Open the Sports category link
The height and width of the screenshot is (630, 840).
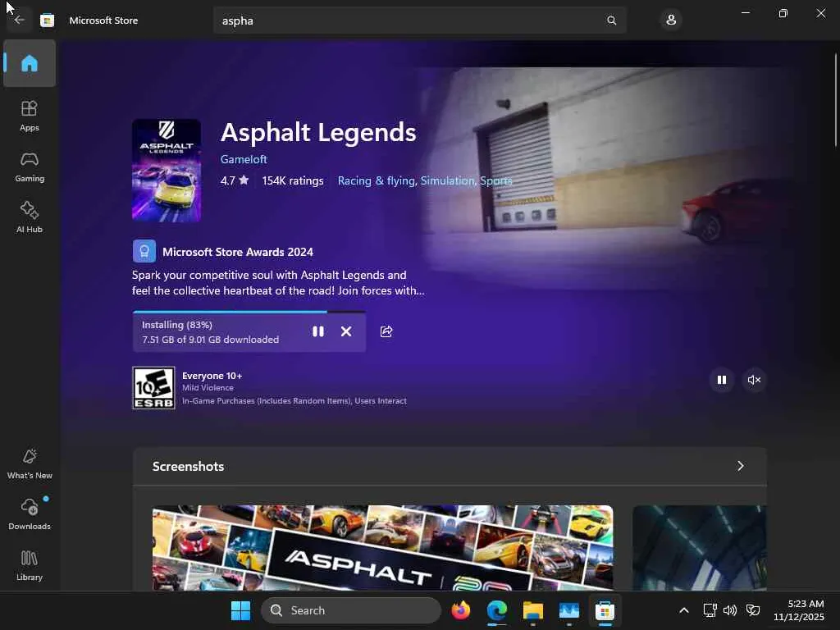[496, 180]
